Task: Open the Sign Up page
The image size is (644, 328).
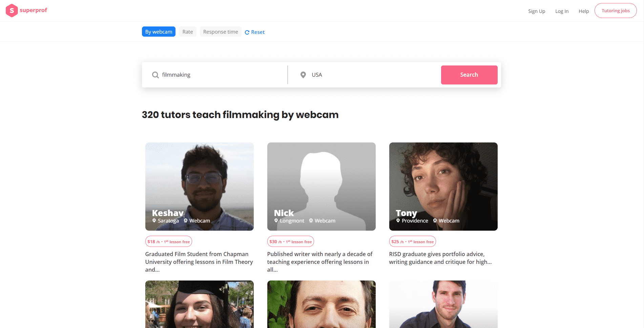Action: 537,11
